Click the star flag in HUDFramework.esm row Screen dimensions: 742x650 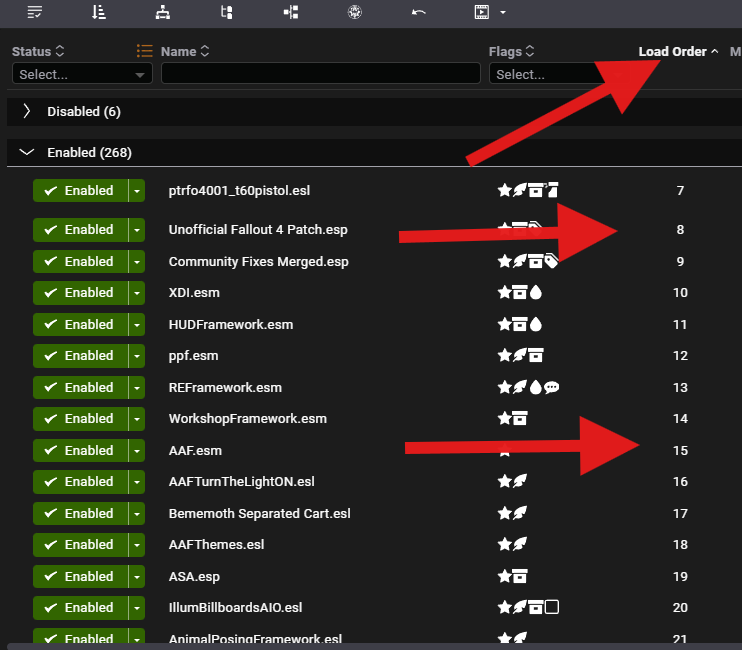(x=505, y=325)
